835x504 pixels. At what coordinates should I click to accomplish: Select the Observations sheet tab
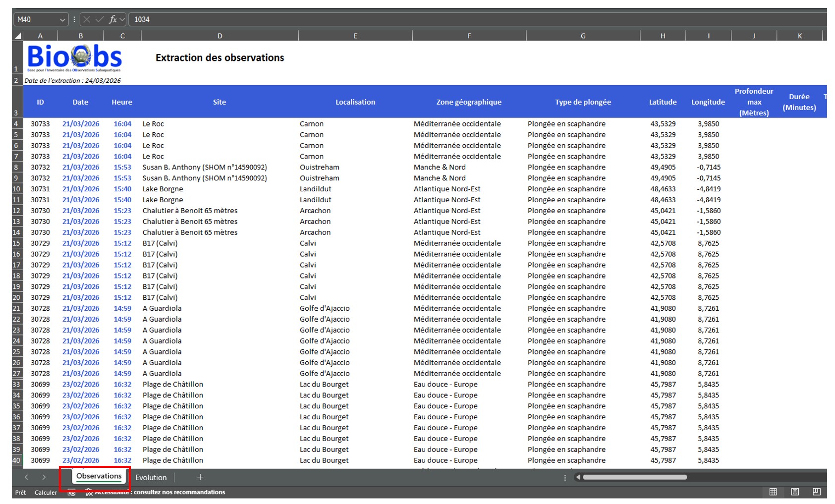click(x=99, y=476)
